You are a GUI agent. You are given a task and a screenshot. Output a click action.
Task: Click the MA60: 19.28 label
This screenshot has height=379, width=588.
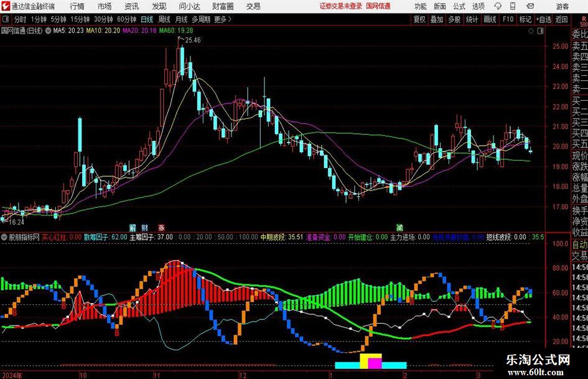click(176, 30)
